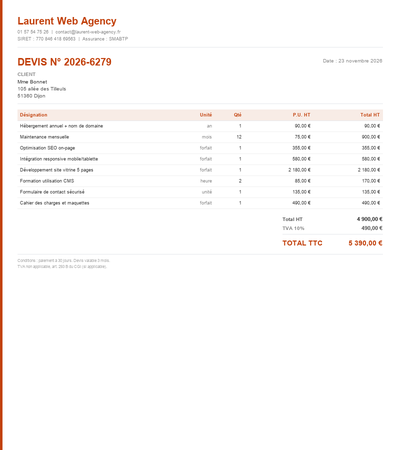This screenshot has height=450, width=400.
Task: Click the 'TOTAL TTC' label
Action: coord(302,243)
